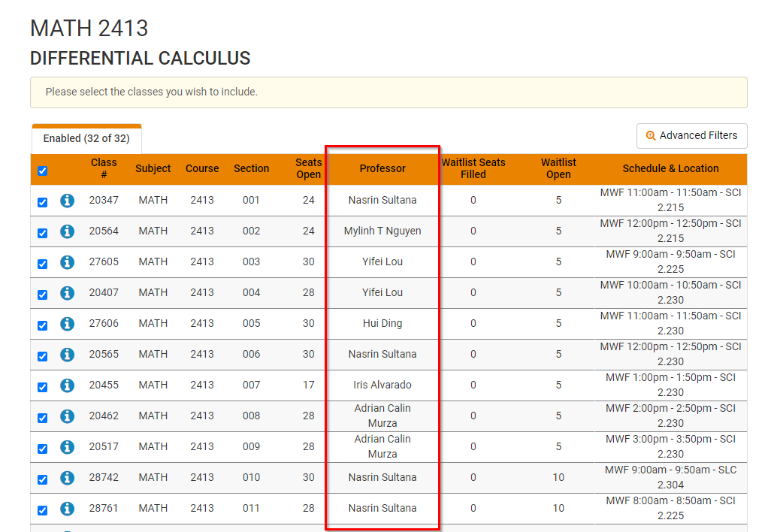Uncheck section 007 class 20455 checkbox
Viewport: 783px width, 532px height.
point(42,387)
